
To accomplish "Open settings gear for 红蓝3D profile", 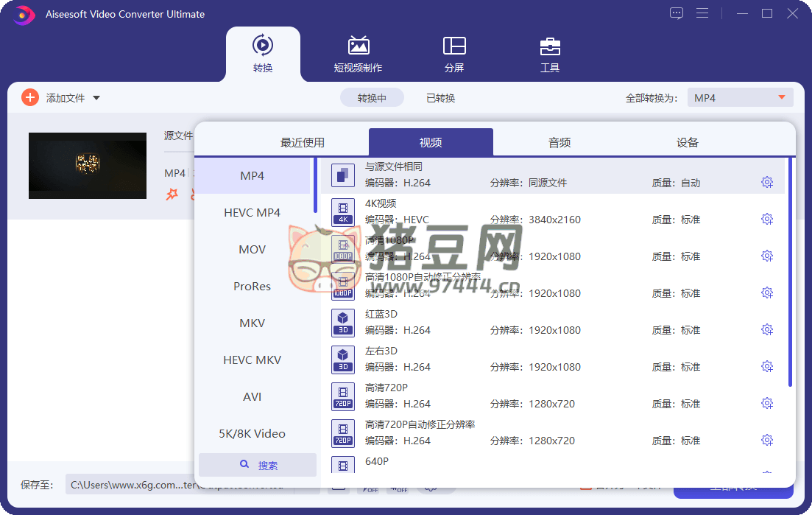I will tap(766, 329).
